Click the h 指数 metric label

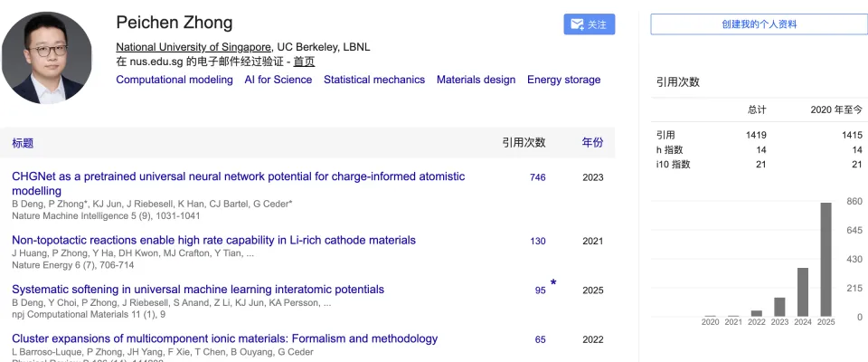669,149
